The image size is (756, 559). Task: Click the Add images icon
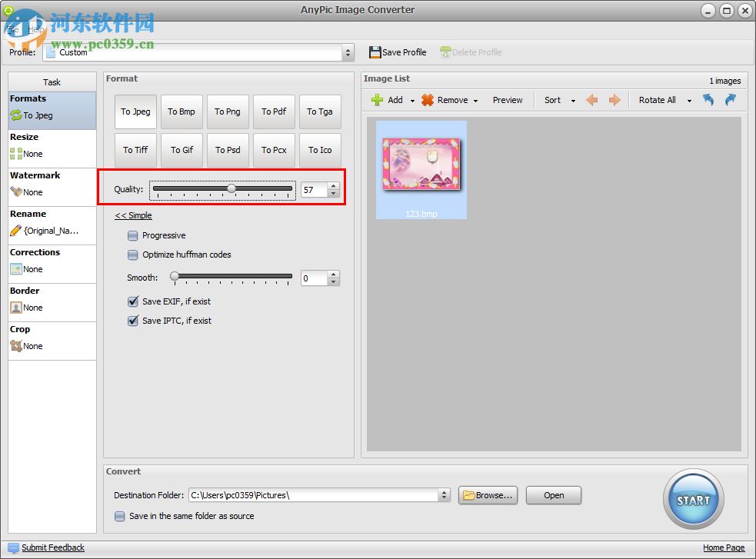[378, 100]
